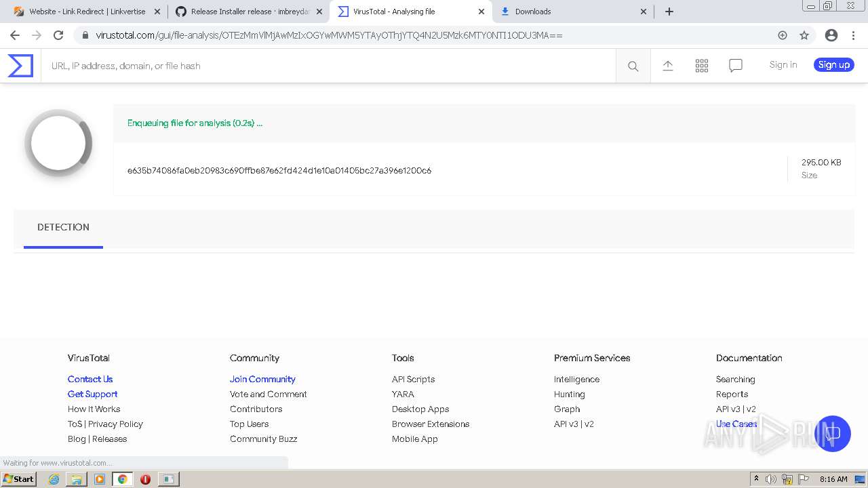The height and width of the screenshot is (488, 868).
Task: Close the GitHub Release Installer tab
Action: [319, 12]
